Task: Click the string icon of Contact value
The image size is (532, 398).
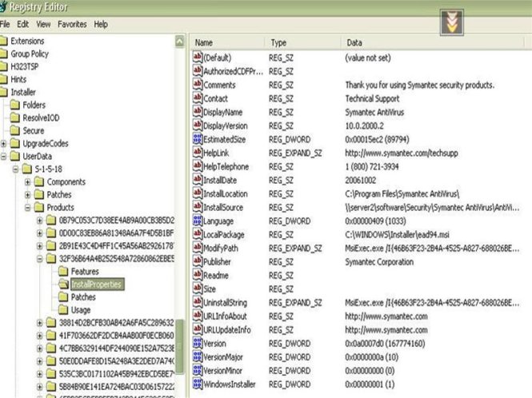Action: [x=198, y=98]
